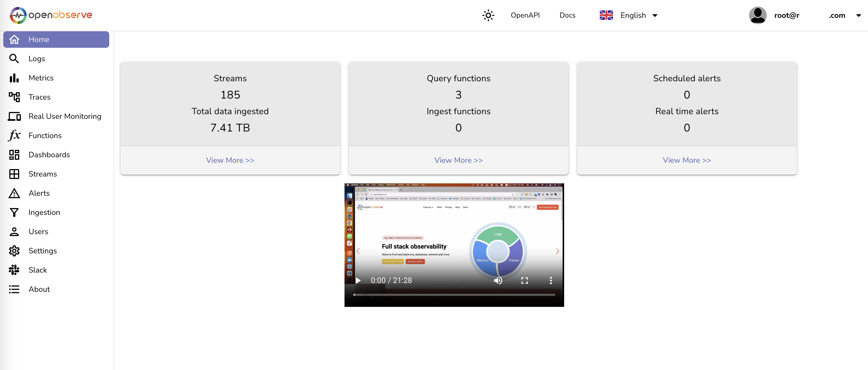Viewport: 868px width, 370px height.
Task: Click View More under Streams card
Action: tap(230, 160)
